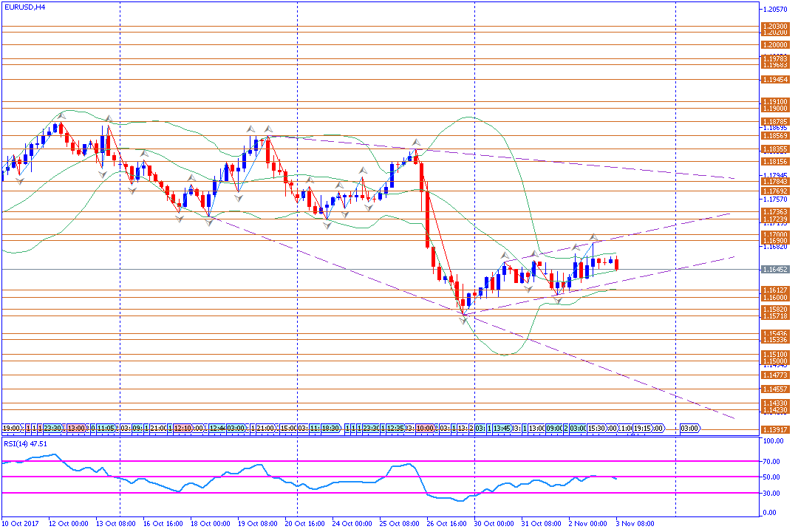Click the pink 10:00 event marker
This screenshot has height=532, width=798.
point(425,428)
